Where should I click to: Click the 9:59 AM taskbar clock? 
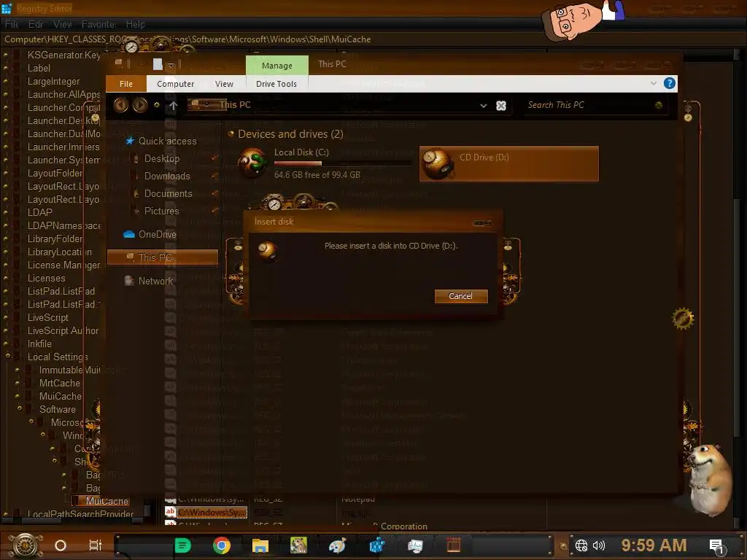[654, 545]
